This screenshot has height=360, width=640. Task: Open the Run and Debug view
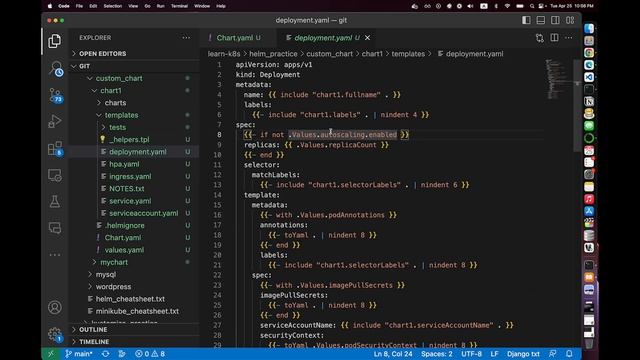(x=55, y=121)
